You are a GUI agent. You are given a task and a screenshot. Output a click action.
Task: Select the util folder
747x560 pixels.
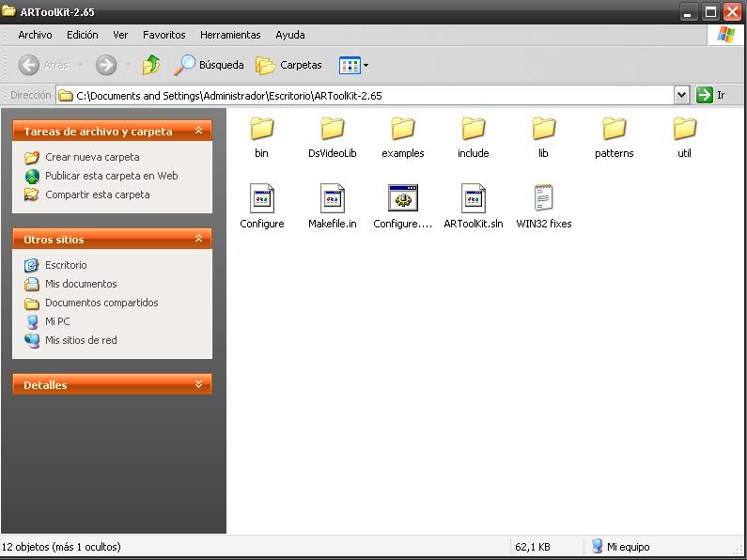coord(685,137)
